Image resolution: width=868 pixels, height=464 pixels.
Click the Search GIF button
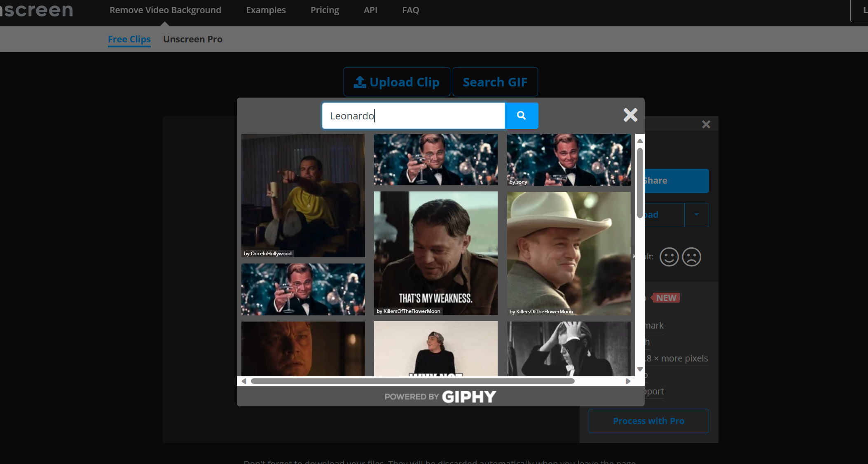pos(495,82)
